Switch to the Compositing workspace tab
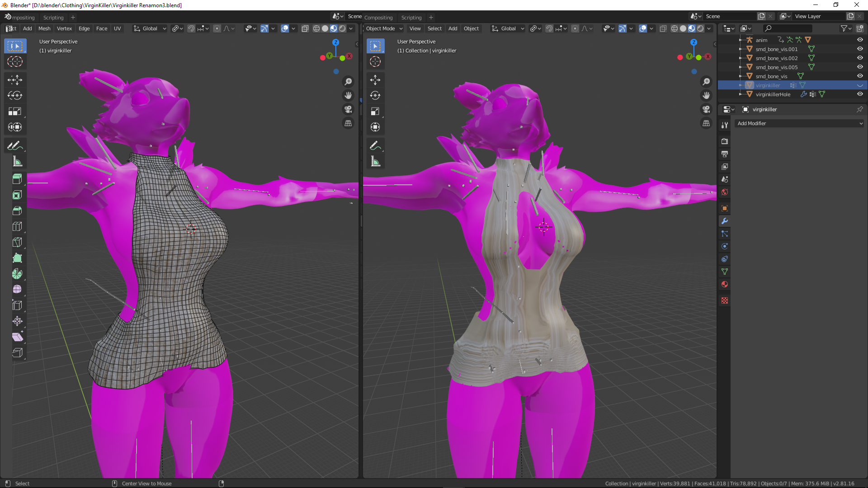868x488 pixels. 378,18
